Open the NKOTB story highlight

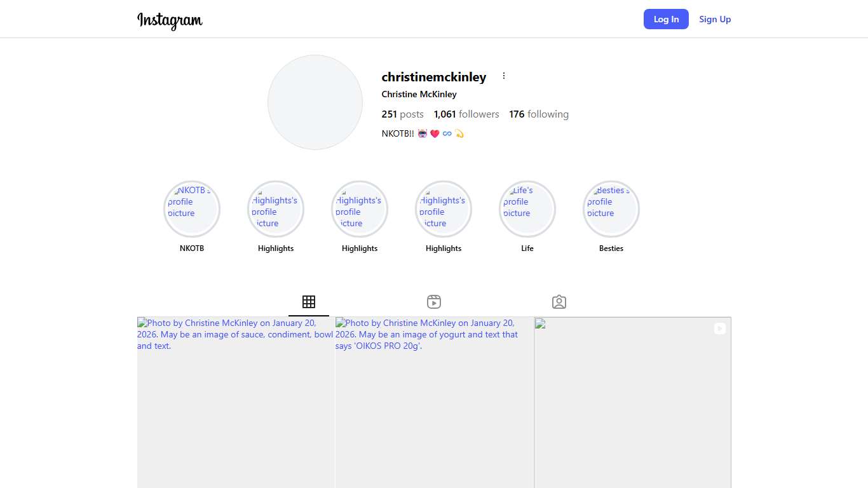192,209
